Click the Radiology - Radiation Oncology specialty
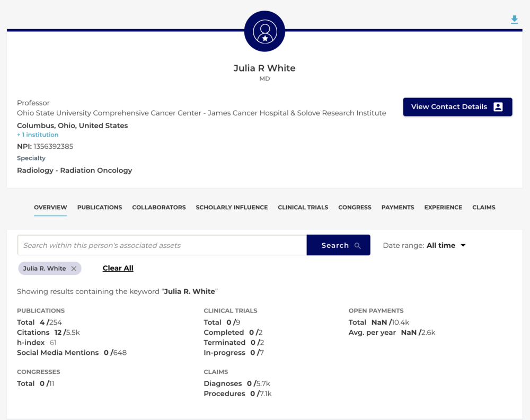The image size is (530, 420). pos(74,171)
